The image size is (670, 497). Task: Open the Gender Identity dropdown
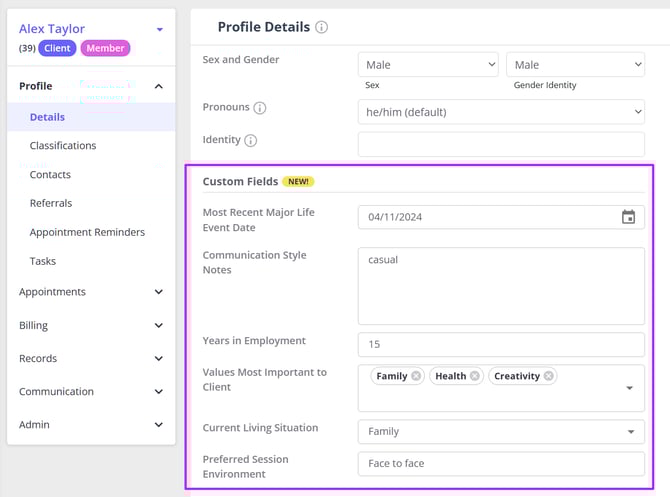click(575, 65)
